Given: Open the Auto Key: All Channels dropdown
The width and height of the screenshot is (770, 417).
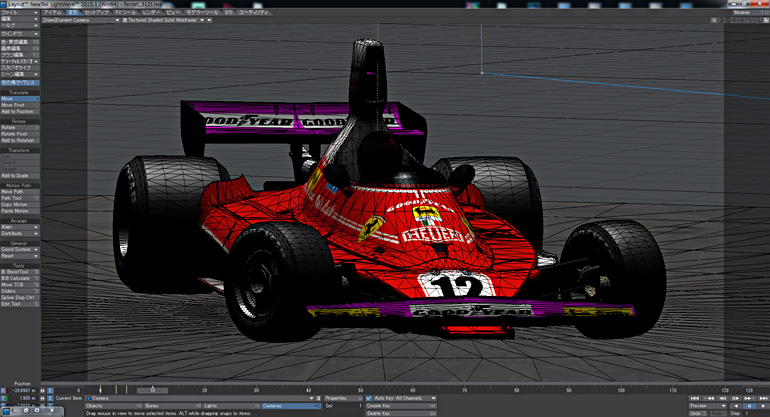Looking at the screenshot, I should point(405,398).
